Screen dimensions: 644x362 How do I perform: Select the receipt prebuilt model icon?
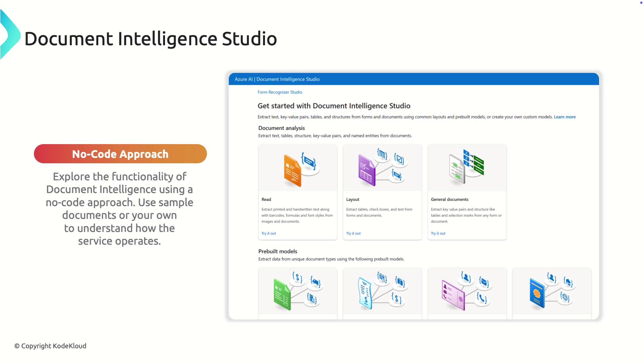pyautogui.click(x=365, y=293)
